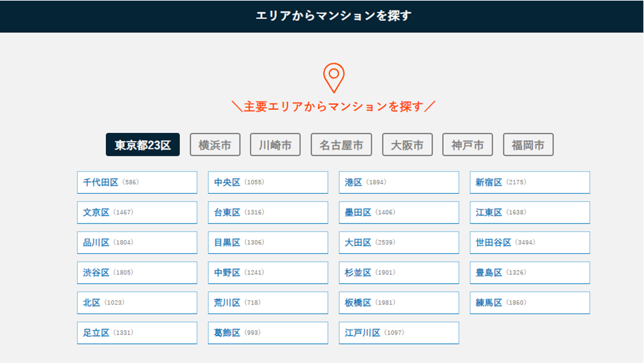644x363 pixels.
Task: Click the 江戸川区 (1097) button
Action: click(x=399, y=333)
